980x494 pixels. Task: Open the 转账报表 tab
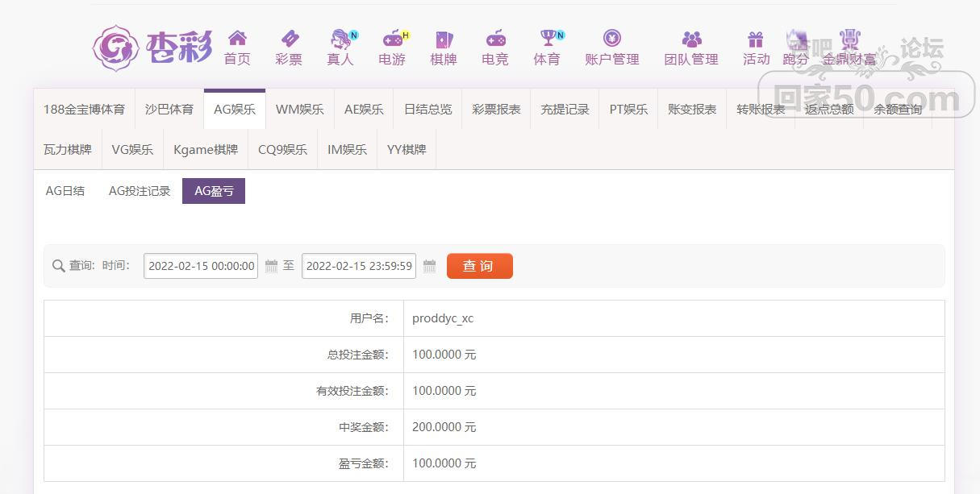pos(761,109)
